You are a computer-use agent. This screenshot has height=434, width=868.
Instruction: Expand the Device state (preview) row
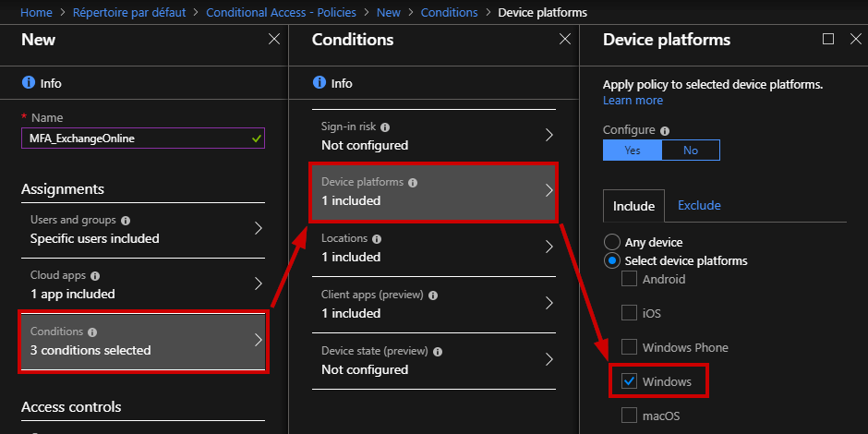pos(433,360)
